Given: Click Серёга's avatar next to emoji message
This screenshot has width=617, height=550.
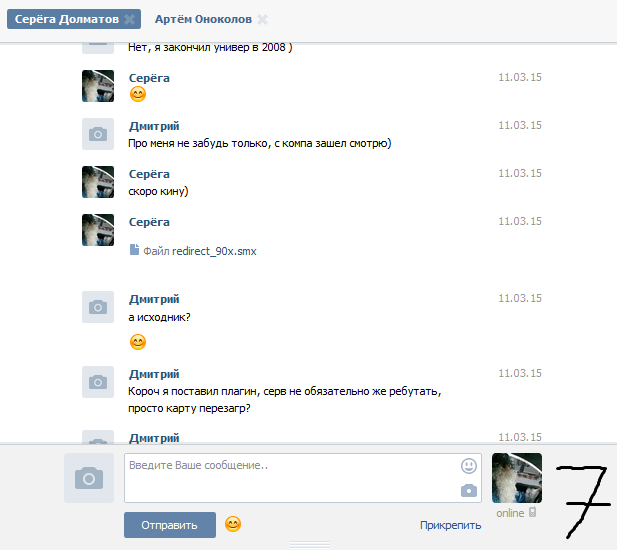Looking at the screenshot, I should pos(98,86).
